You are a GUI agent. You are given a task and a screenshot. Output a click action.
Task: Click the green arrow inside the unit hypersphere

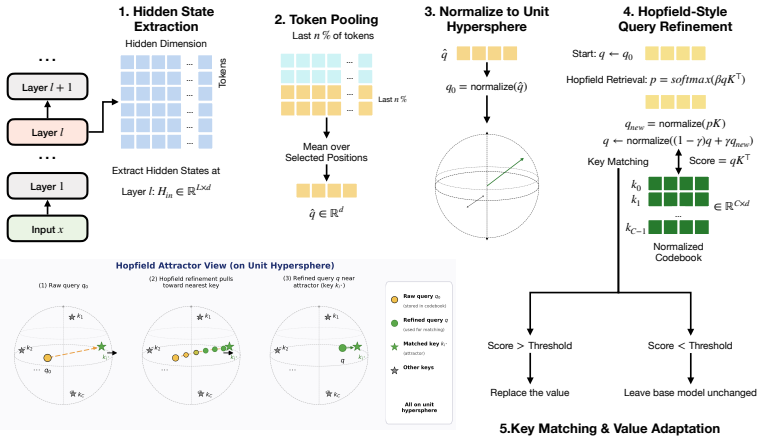pyautogui.click(x=505, y=172)
